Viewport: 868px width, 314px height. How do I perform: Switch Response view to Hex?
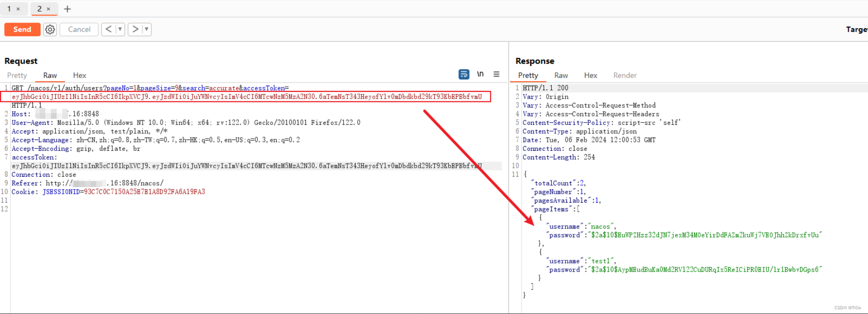pyautogui.click(x=591, y=75)
